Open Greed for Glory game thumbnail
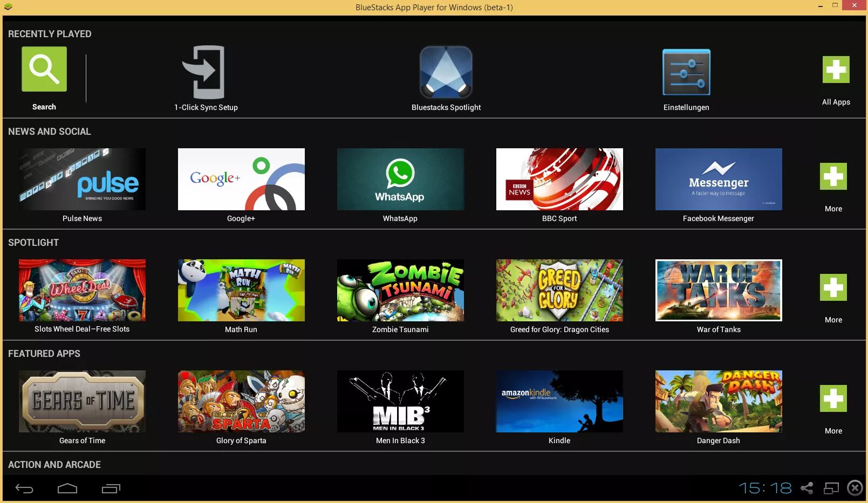The image size is (868, 503). pyautogui.click(x=559, y=290)
